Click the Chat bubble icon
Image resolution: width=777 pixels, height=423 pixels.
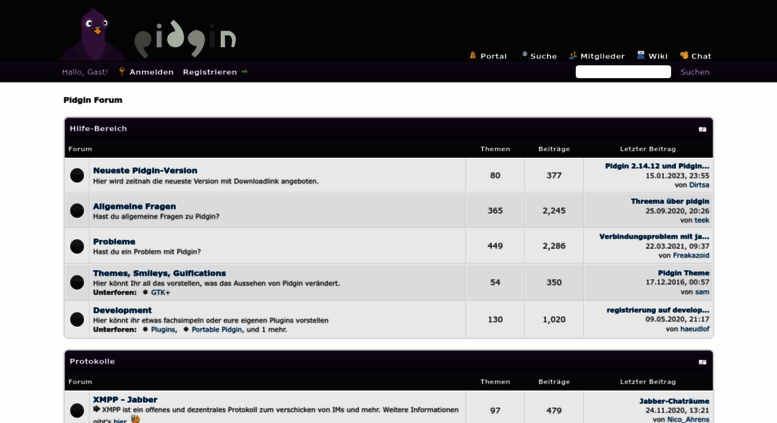[x=684, y=55]
